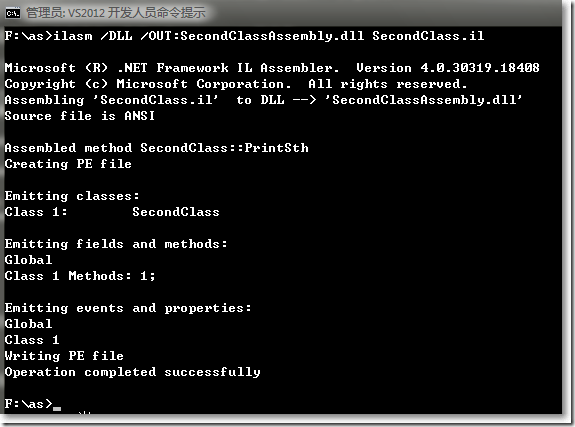Click the 'SecondClass' name after Class 1:
This screenshot has height=427, width=575.
point(176,212)
